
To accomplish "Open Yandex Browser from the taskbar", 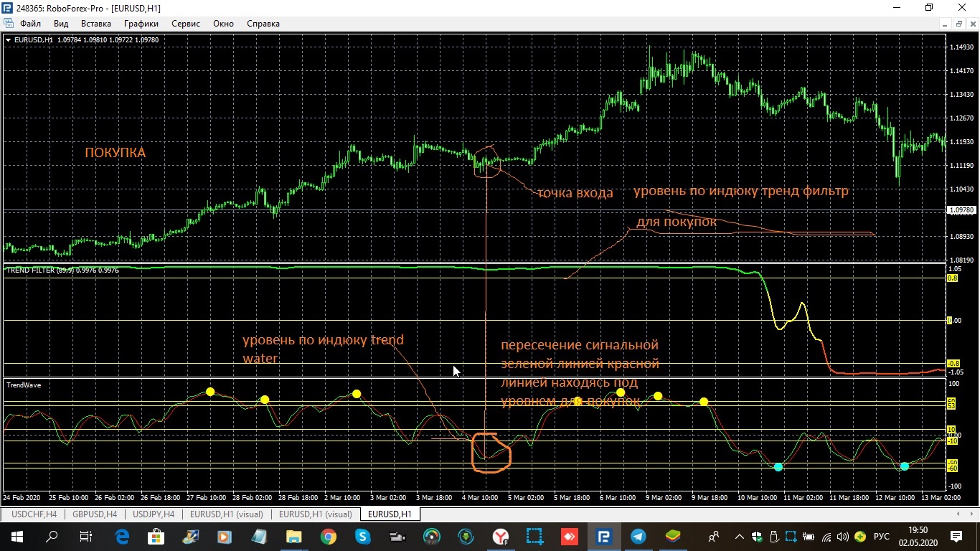I will click(500, 536).
